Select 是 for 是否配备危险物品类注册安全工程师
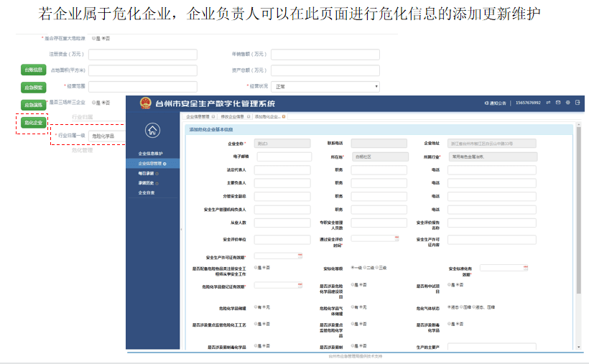Viewport: 589px width, 364px height. coord(256,268)
